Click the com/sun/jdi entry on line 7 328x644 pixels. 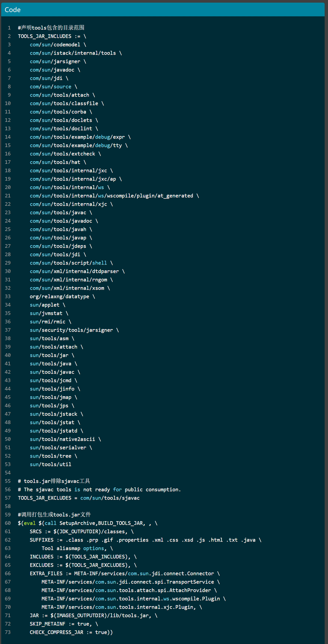(49, 78)
